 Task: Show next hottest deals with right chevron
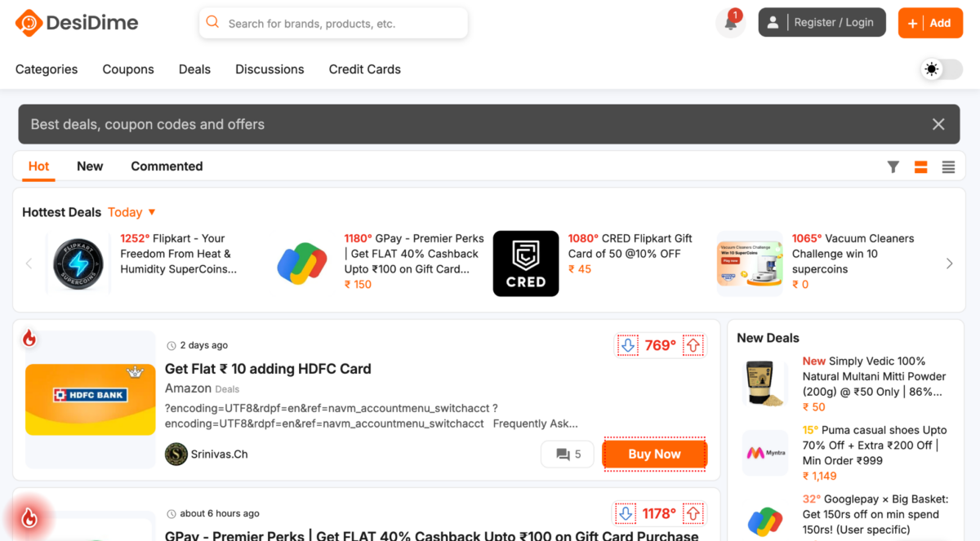coord(949,264)
